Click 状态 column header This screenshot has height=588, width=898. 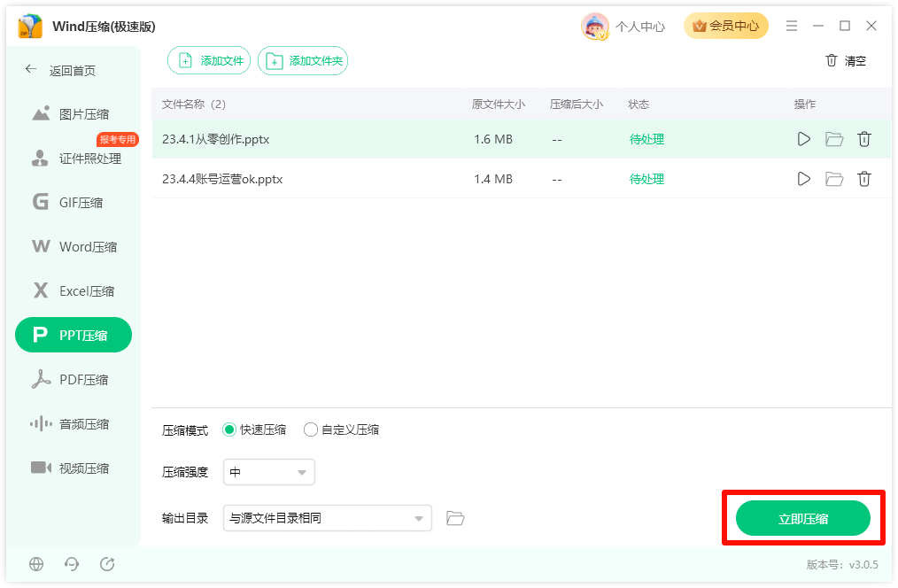coord(639,104)
